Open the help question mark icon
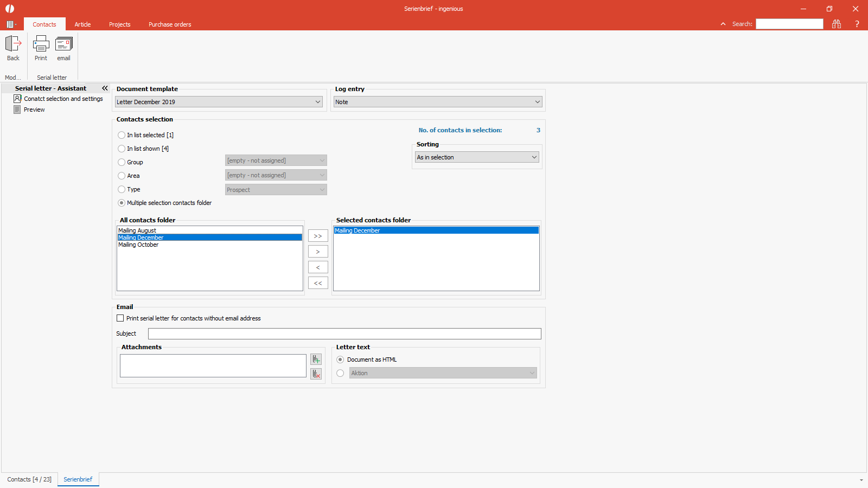This screenshot has height=488, width=868. (x=857, y=24)
